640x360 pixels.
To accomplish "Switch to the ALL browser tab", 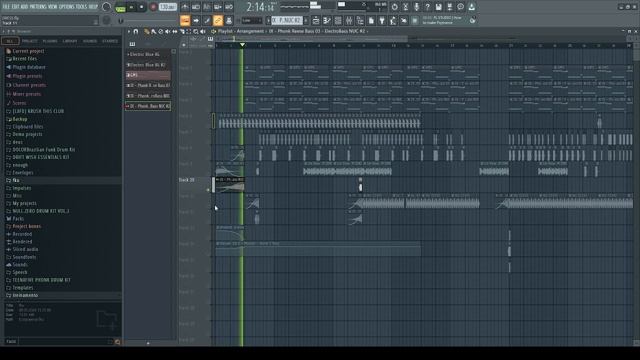I will (x=10, y=41).
